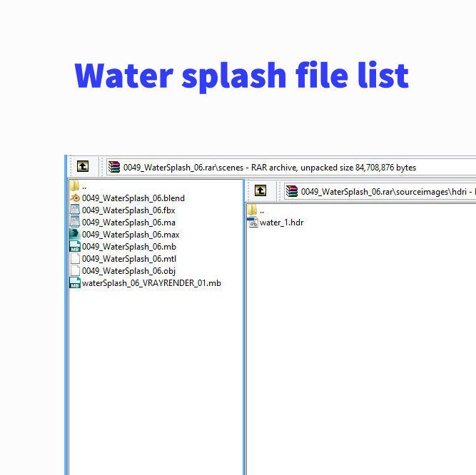Click the MB icon of 0049_WaterSplash_06.mb
The height and width of the screenshot is (475, 476).
(x=75, y=246)
